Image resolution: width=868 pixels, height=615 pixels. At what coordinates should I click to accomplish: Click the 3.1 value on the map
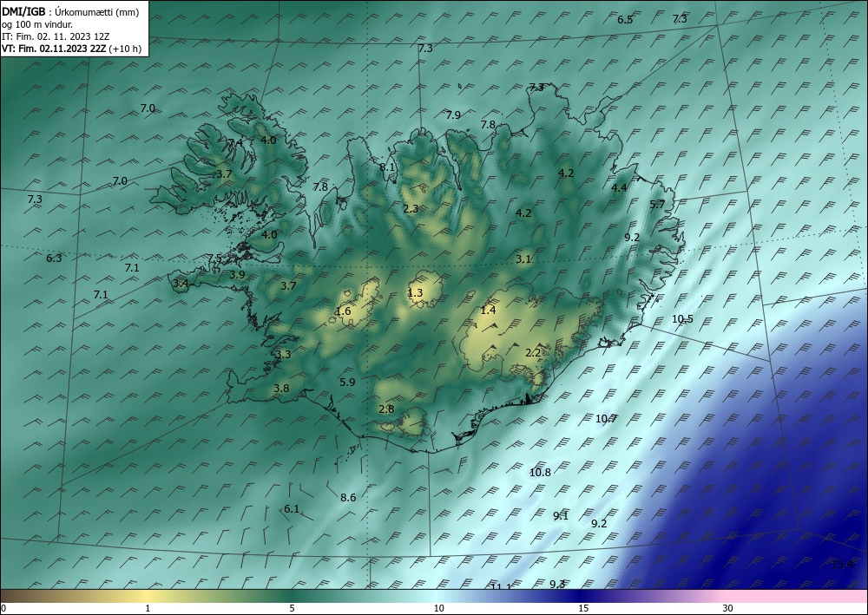(523, 258)
